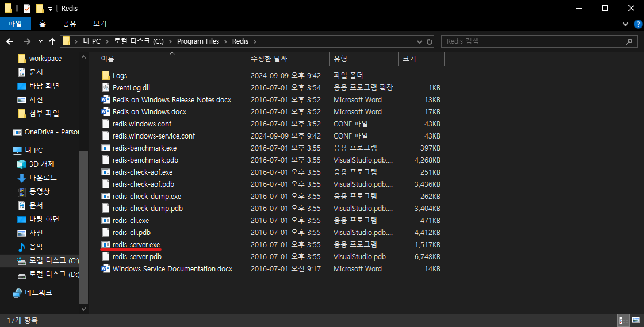Open the 파일 menu tab
This screenshot has width=644, height=327.
(x=15, y=24)
